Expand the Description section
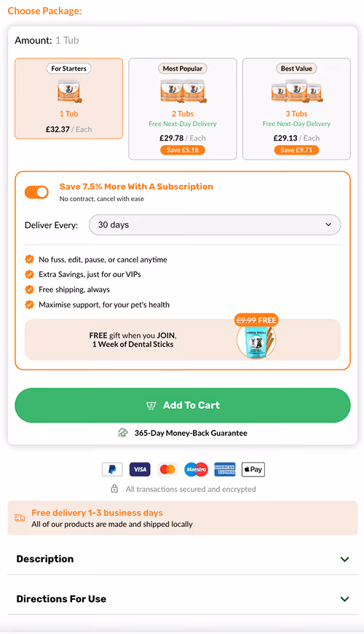The height and width of the screenshot is (634, 364). pyautogui.click(x=183, y=559)
